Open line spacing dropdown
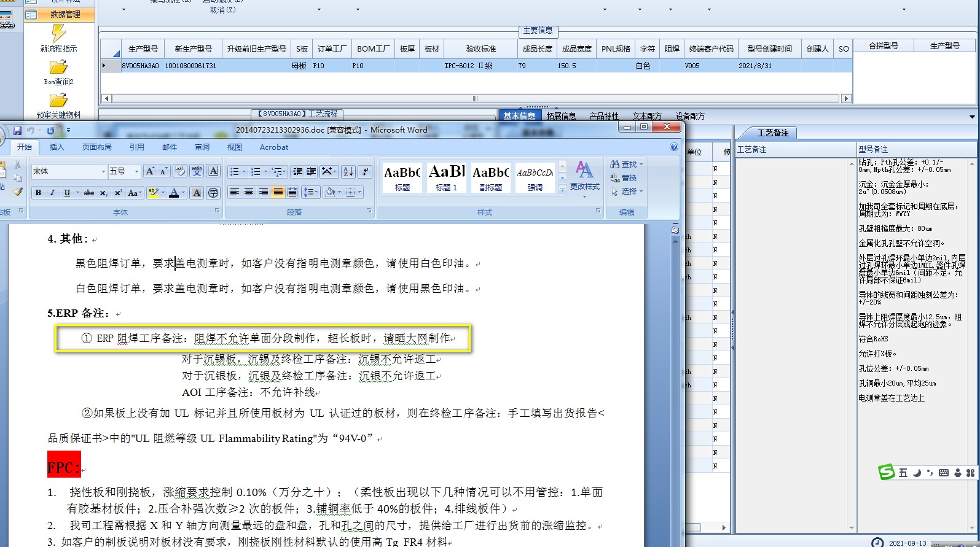The height and width of the screenshot is (547, 980). 312,192
